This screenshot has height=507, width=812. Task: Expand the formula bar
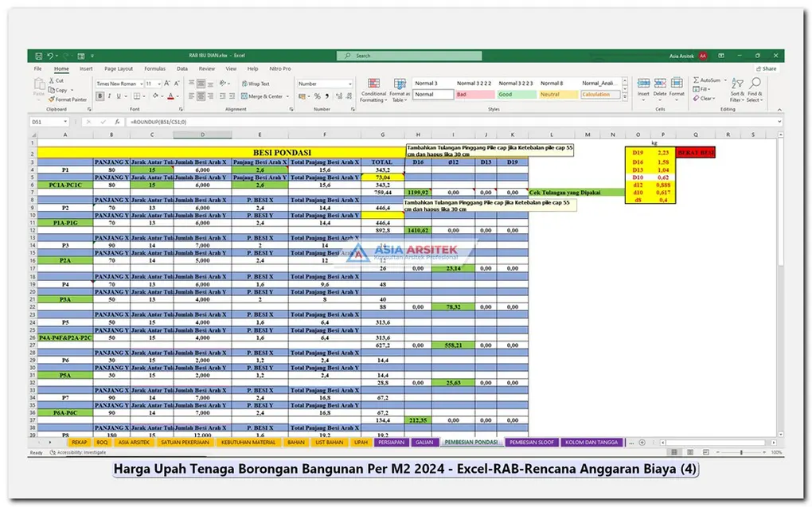point(779,122)
